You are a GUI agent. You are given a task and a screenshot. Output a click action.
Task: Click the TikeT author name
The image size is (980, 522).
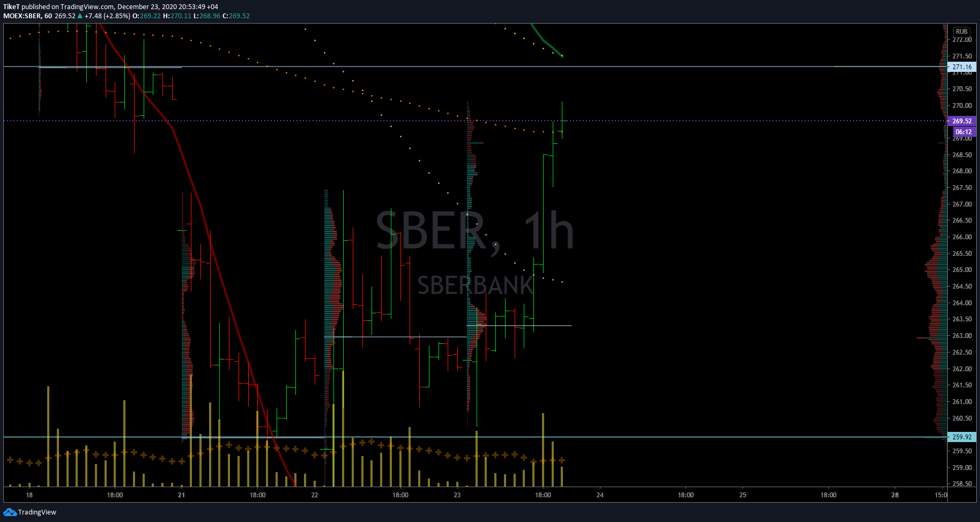11,7
